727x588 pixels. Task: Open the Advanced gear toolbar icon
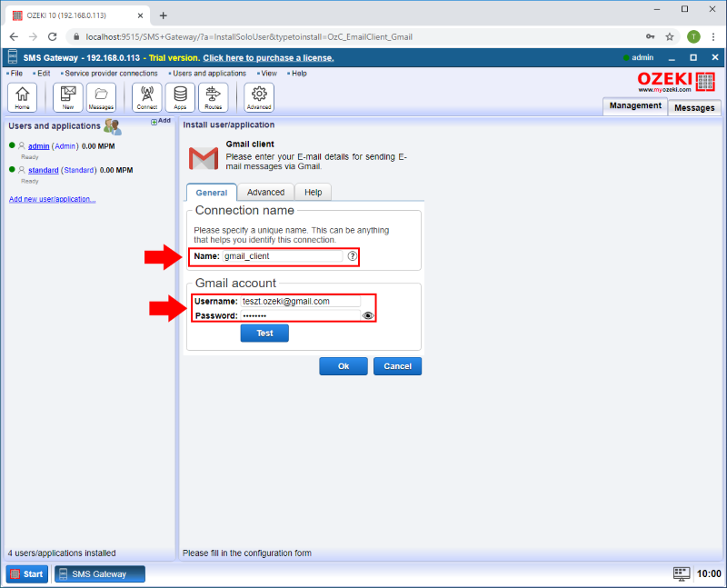(x=259, y=97)
